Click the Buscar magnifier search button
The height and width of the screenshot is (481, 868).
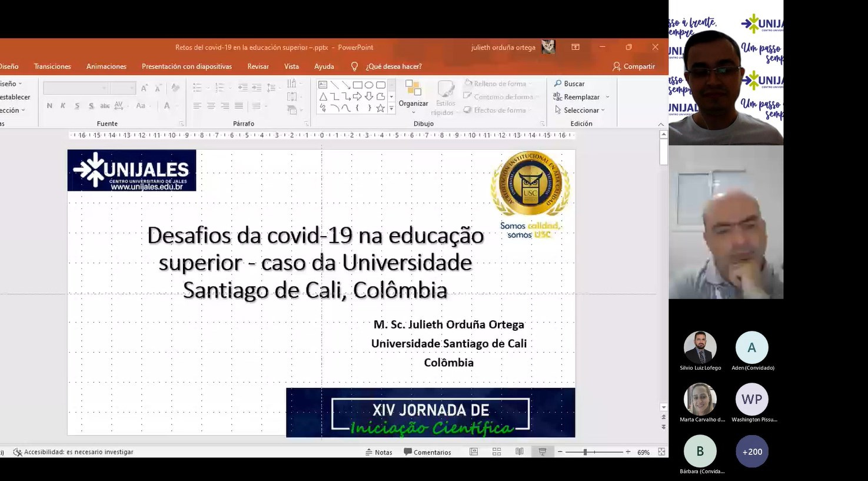pos(569,84)
